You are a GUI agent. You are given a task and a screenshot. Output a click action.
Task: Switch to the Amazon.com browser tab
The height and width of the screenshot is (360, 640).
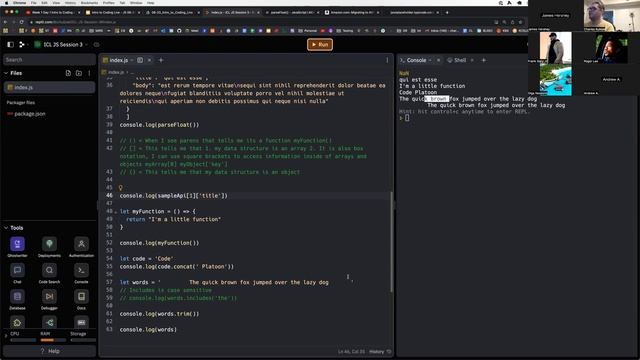tap(352, 12)
